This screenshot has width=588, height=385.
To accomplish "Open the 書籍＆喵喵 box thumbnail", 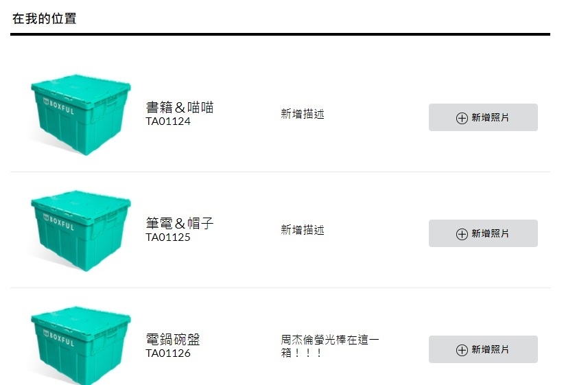I will [x=80, y=115].
